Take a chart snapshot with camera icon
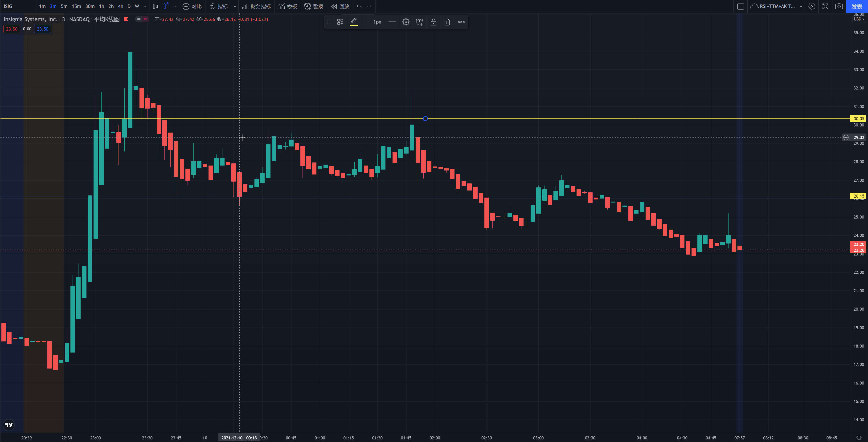Screen dimensions: 868x442 click(x=839, y=6)
